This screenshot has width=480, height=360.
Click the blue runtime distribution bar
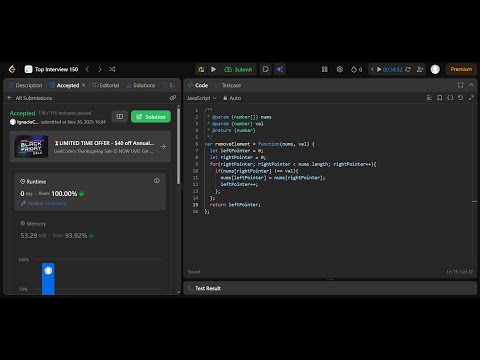tap(48, 279)
